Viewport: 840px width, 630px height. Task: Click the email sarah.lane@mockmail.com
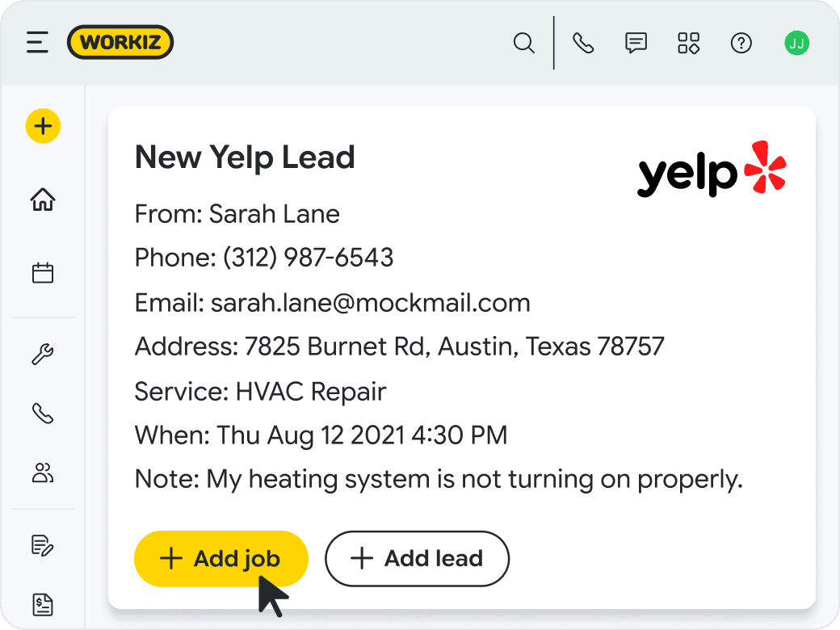pyautogui.click(x=370, y=303)
